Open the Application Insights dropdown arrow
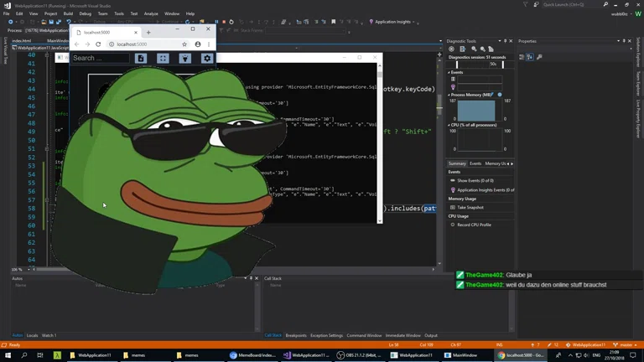 413,22
